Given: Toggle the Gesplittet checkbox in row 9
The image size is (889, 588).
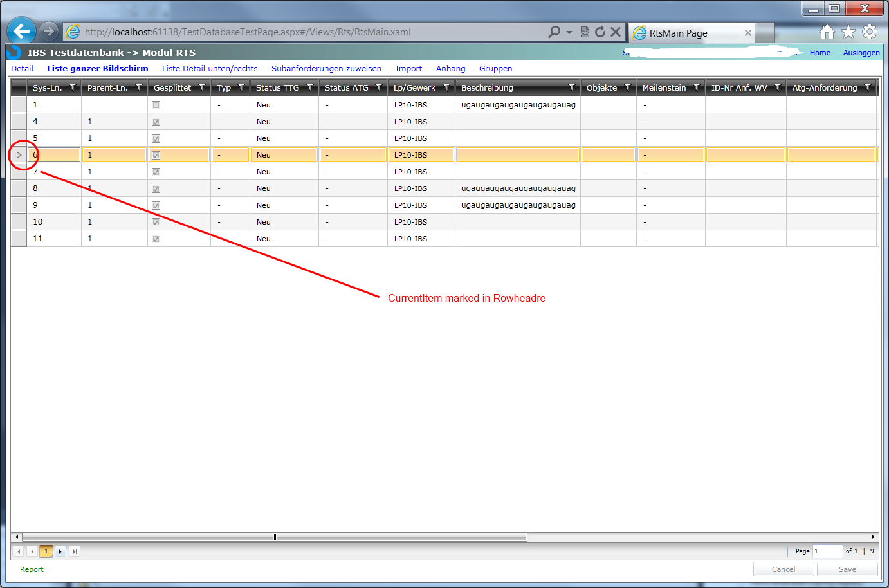Looking at the screenshot, I should [156, 205].
